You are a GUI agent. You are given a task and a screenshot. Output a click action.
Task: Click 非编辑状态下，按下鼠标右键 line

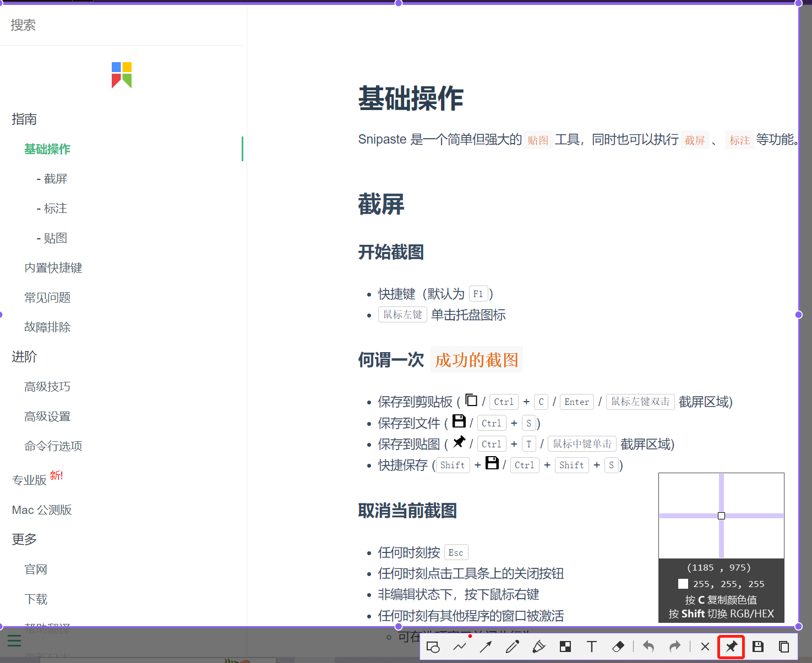tap(459, 594)
